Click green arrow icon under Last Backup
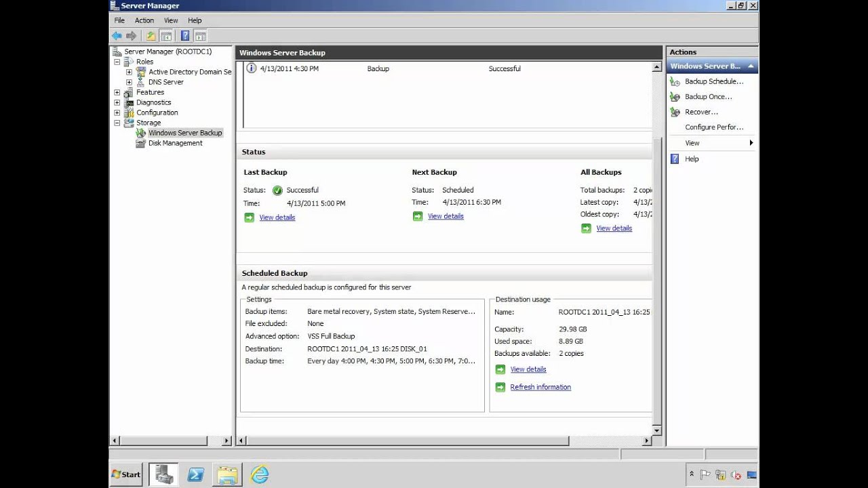868x488 pixels. tap(250, 218)
